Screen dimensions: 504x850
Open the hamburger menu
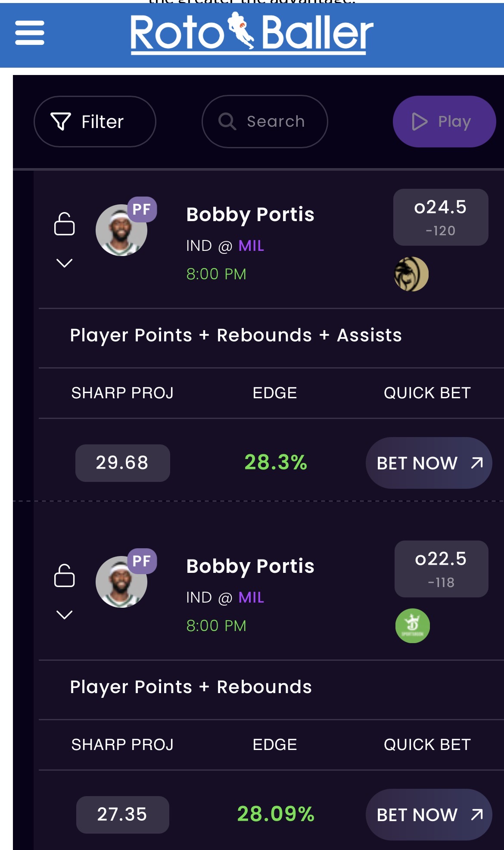point(30,33)
